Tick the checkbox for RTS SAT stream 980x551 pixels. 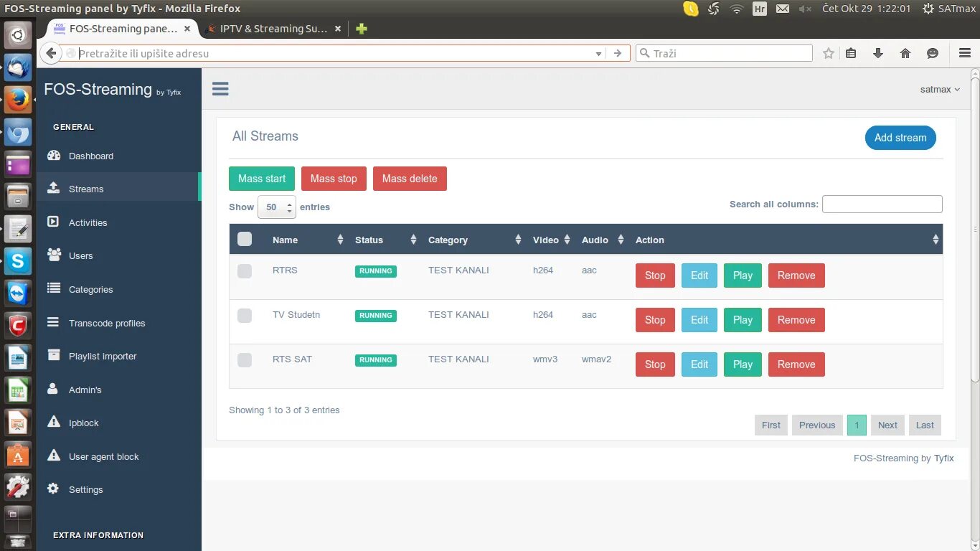click(245, 360)
